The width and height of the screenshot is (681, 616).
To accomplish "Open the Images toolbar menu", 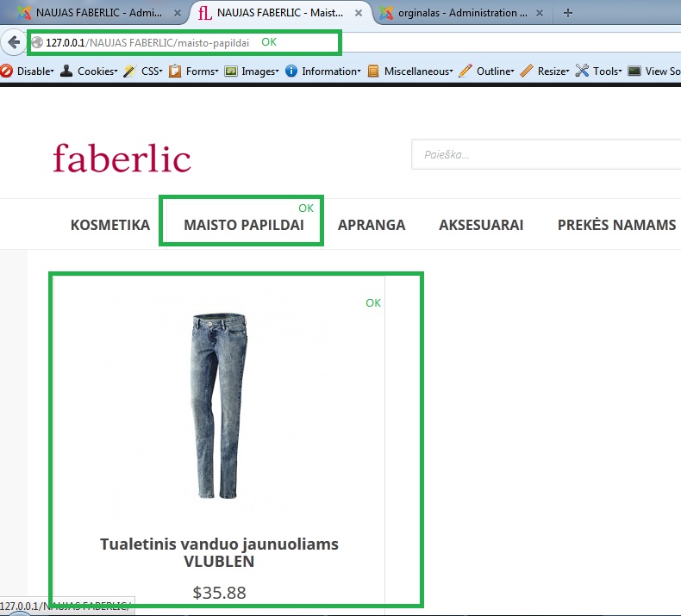I will [x=260, y=72].
